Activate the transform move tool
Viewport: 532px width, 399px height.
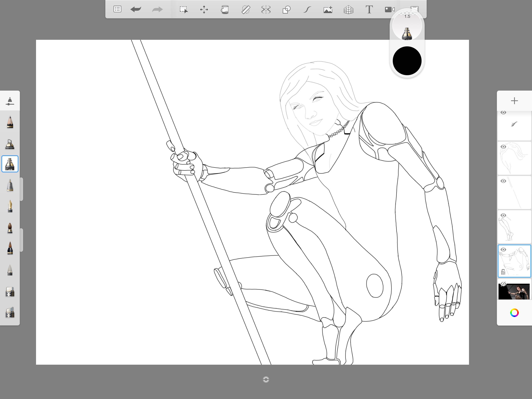click(204, 10)
